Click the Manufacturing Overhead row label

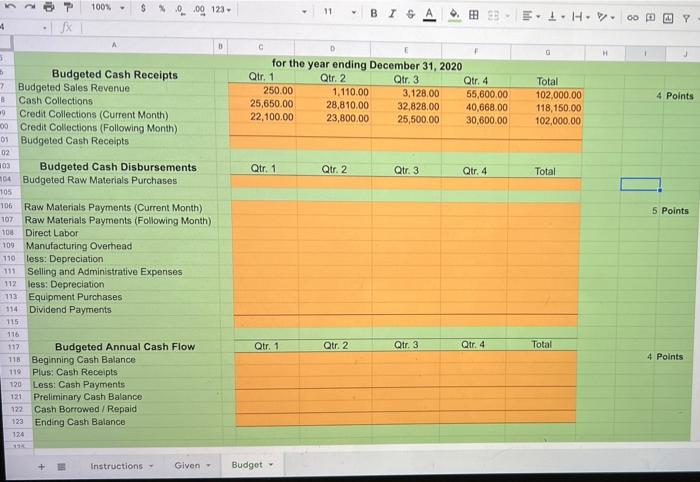pos(79,246)
